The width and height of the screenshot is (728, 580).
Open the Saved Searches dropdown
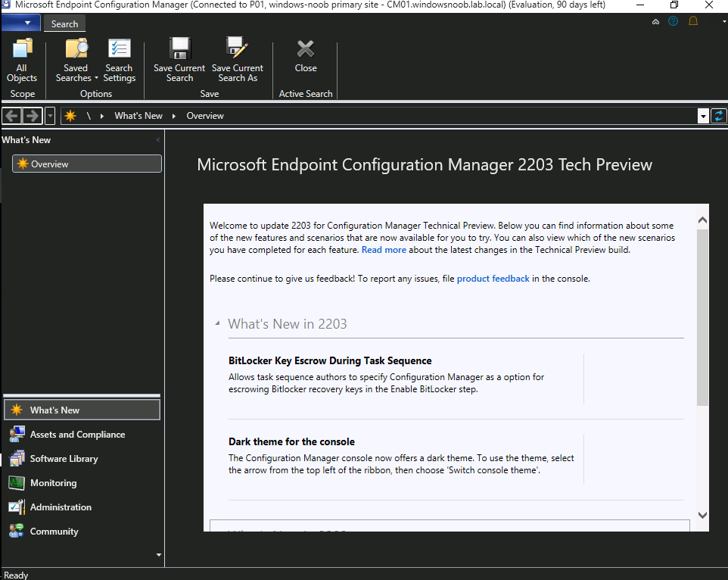pos(76,61)
